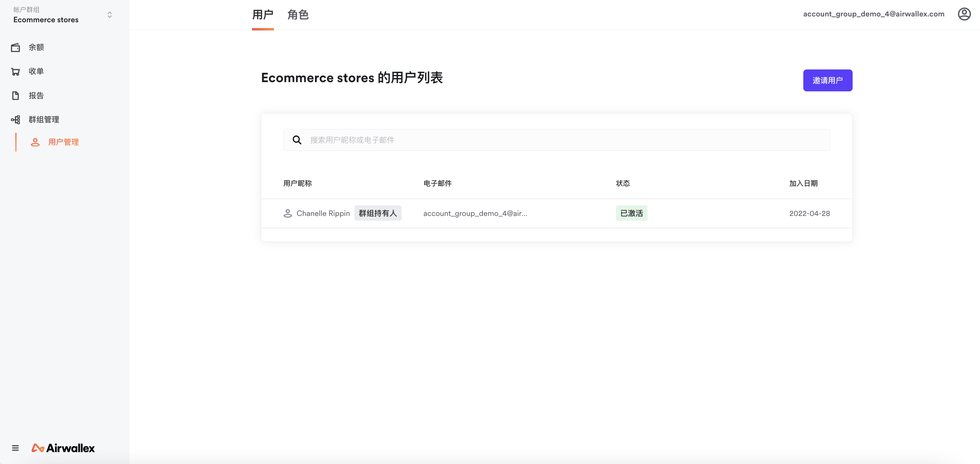Image resolution: width=980 pixels, height=464 pixels.
Task: Click the joined date 2022-04-28
Action: (809, 214)
